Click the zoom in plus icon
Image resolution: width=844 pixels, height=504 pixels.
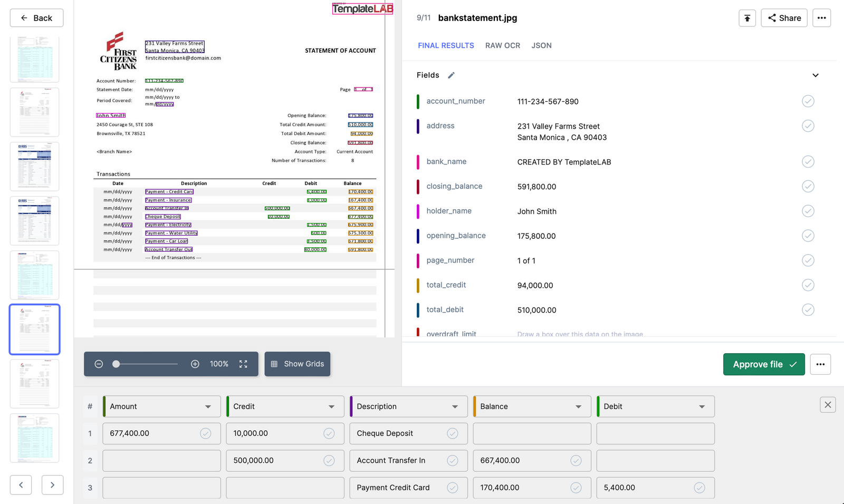click(x=195, y=364)
